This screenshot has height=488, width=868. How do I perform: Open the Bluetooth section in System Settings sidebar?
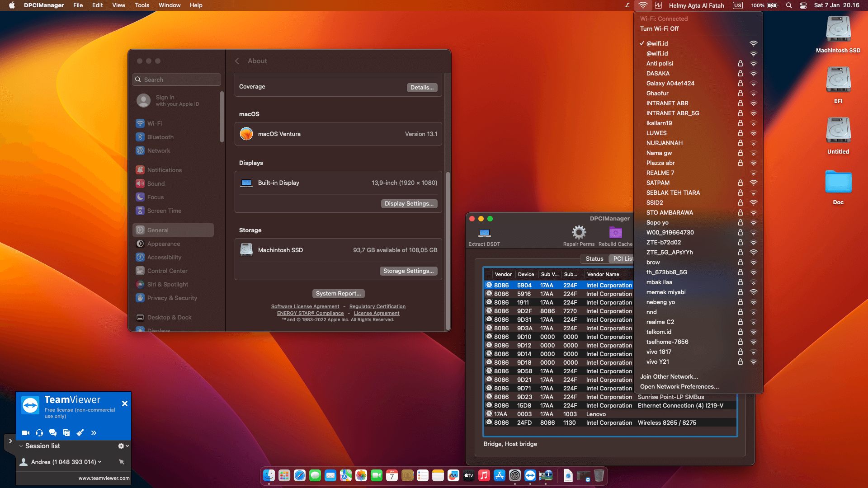point(160,137)
